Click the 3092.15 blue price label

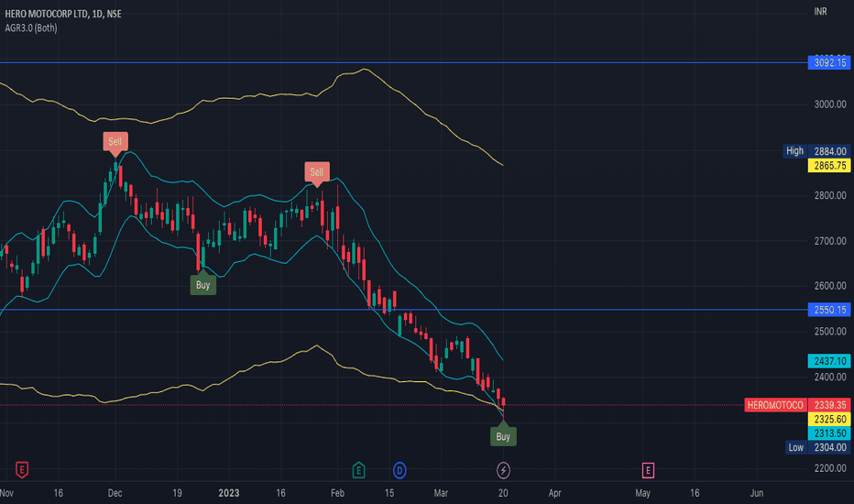pos(829,62)
